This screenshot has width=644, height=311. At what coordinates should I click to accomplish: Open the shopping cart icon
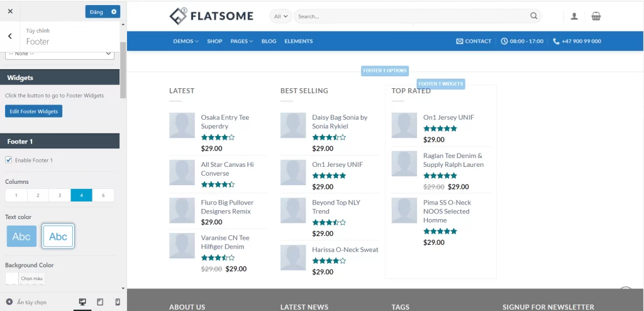point(596,16)
